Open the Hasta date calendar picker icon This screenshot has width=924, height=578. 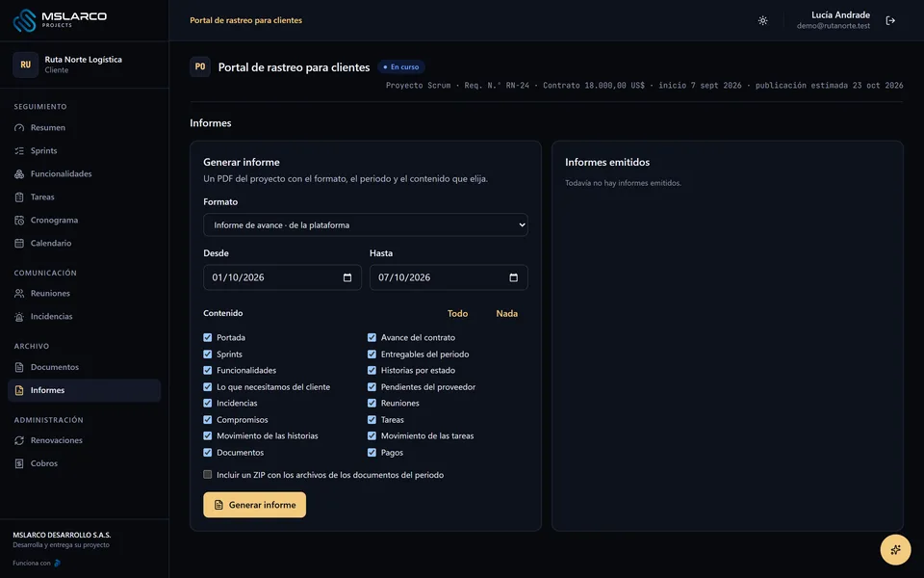click(x=513, y=277)
